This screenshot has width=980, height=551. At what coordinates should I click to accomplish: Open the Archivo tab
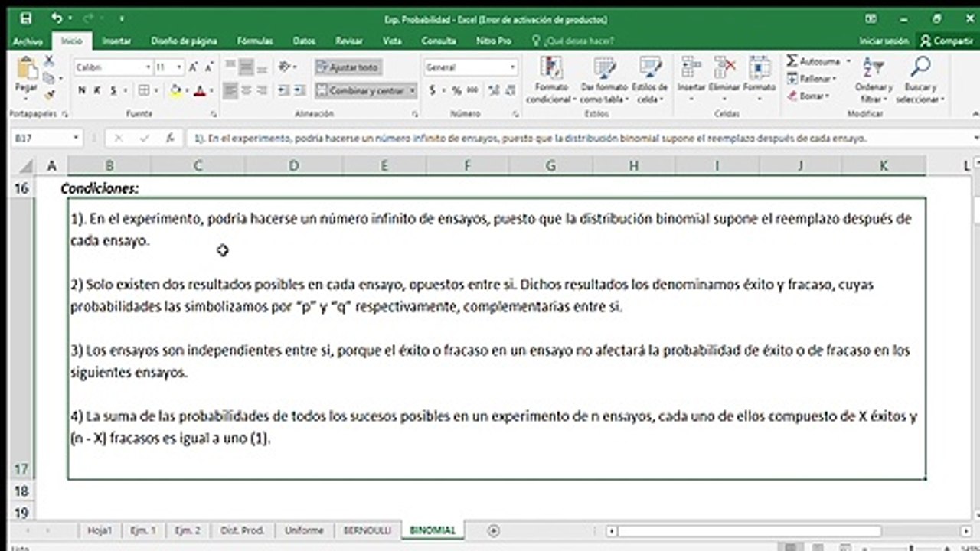click(x=28, y=41)
